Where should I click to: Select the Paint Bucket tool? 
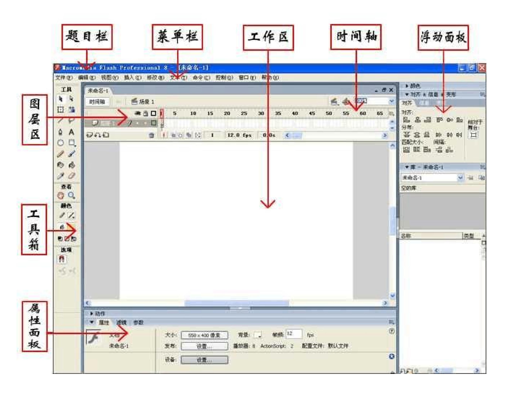tap(71, 165)
